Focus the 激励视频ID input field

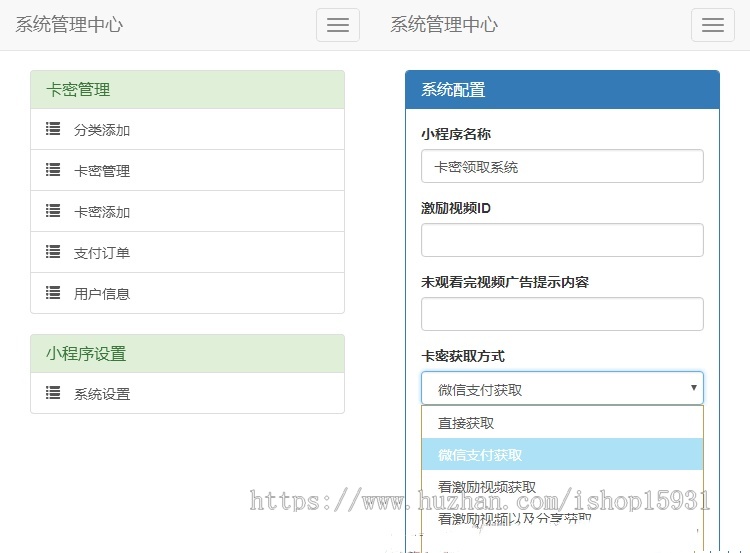point(562,240)
